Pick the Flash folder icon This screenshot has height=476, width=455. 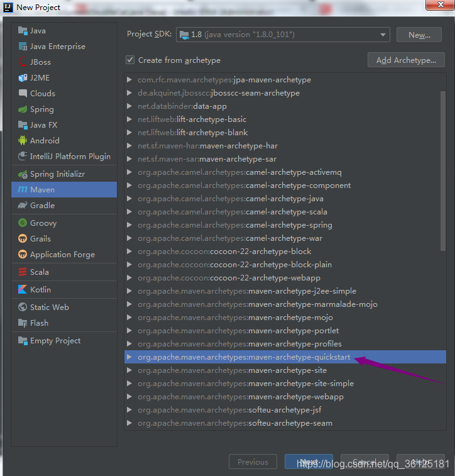click(x=23, y=323)
